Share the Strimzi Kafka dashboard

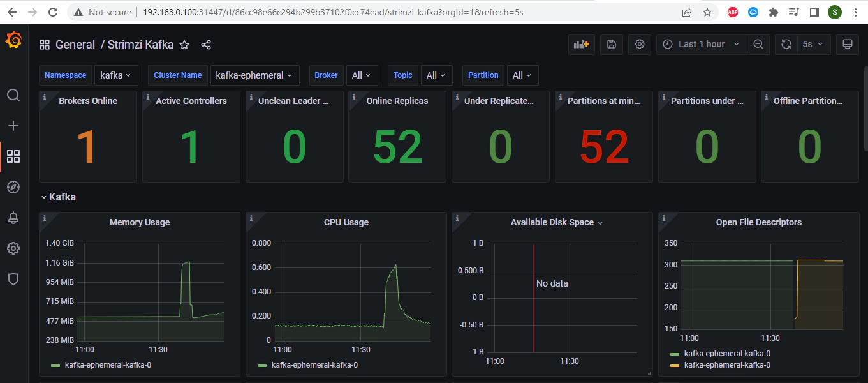coord(206,45)
